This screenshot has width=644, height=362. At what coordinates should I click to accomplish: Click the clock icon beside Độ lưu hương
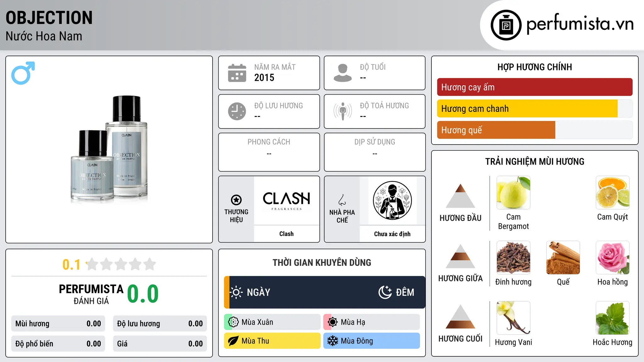pos(237,111)
